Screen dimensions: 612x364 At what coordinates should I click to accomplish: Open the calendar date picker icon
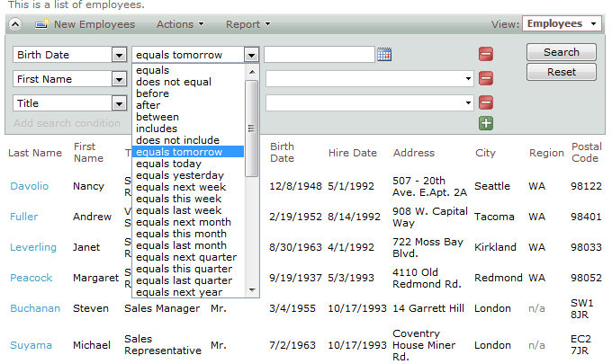tap(384, 55)
